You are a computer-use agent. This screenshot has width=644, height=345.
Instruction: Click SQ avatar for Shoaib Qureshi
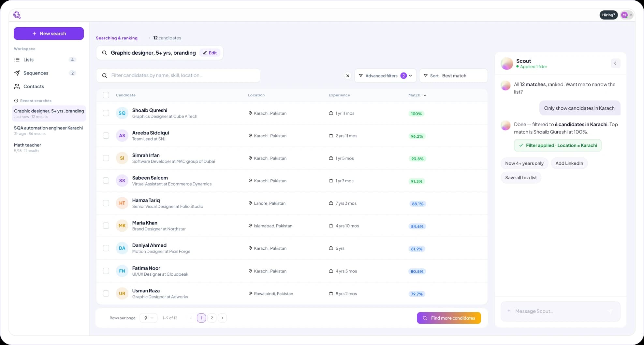click(x=122, y=113)
